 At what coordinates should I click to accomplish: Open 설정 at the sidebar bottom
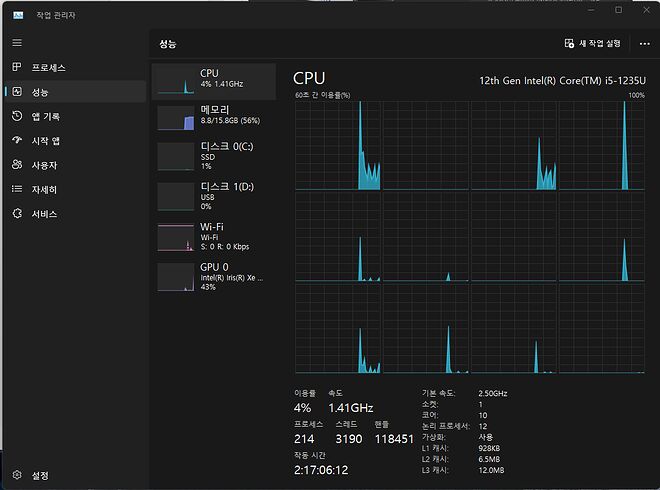[x=76, y=475]
